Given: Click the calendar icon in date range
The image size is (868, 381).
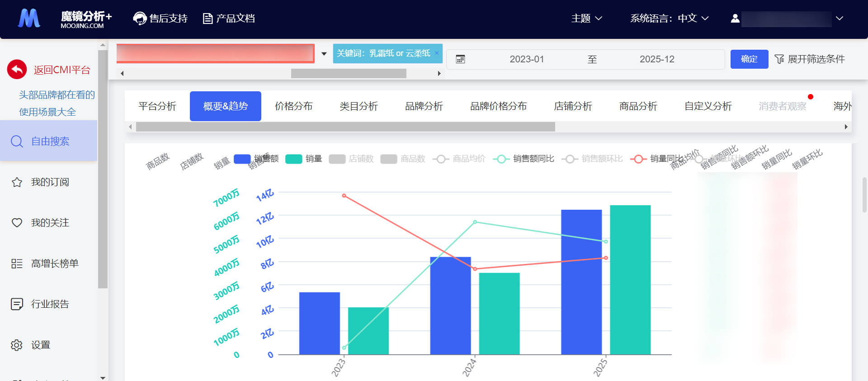Looking at the screenshot, I should coord(460,59).
